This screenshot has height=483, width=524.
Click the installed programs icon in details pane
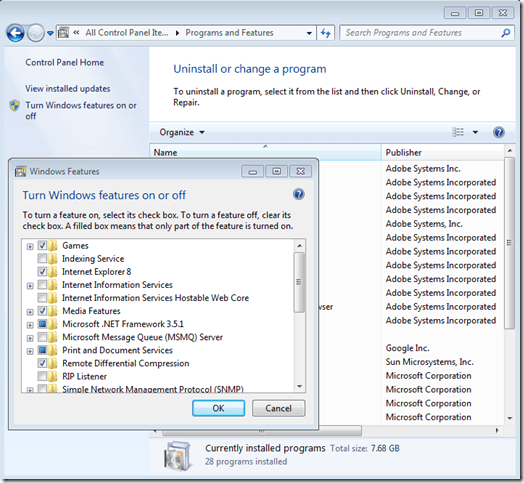click(x=178, y=456)
